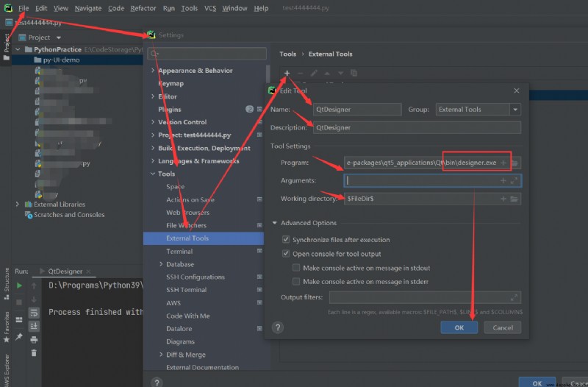Insert macro into Program field

pyautogui.click(x=503, y=163)
